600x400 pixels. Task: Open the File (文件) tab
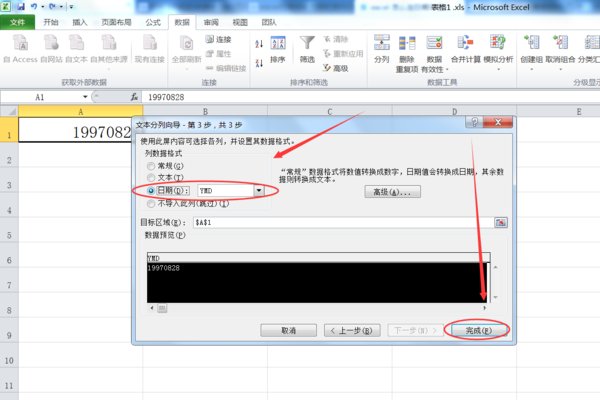tap(17, 22)
